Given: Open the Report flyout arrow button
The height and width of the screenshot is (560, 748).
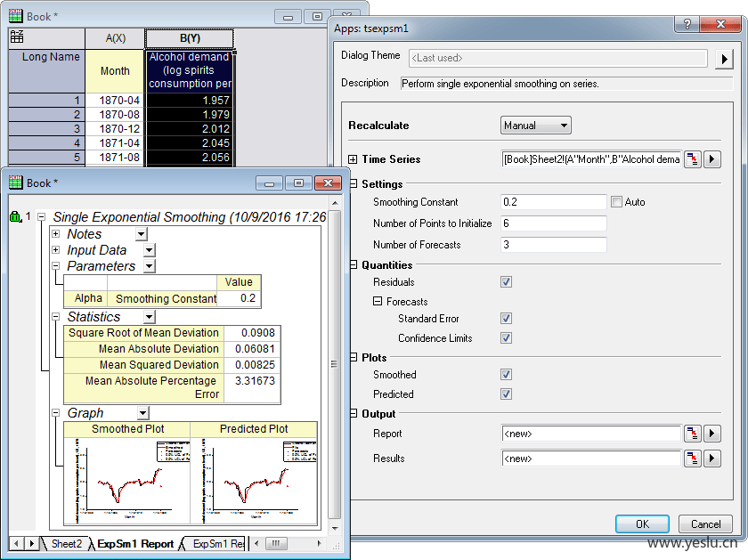Looking at the screenshot, I should click(x=712, y=434).
